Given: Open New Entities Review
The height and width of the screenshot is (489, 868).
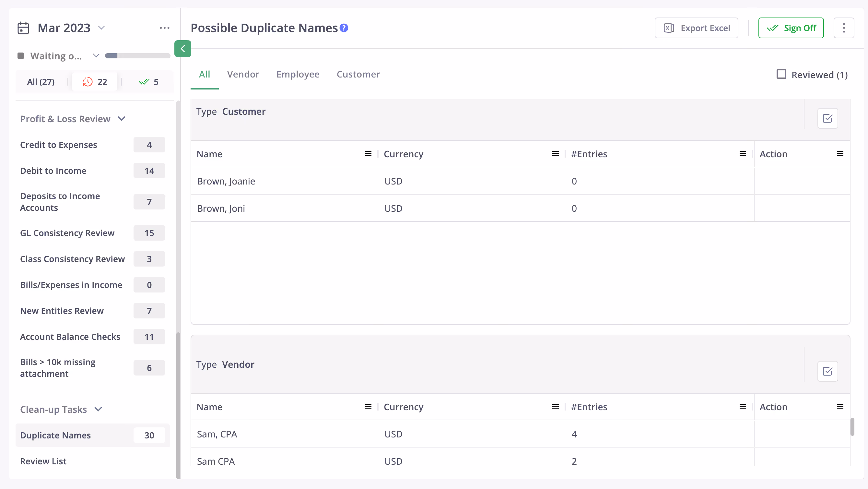Looking at the screenshot, I should point(93,311).
